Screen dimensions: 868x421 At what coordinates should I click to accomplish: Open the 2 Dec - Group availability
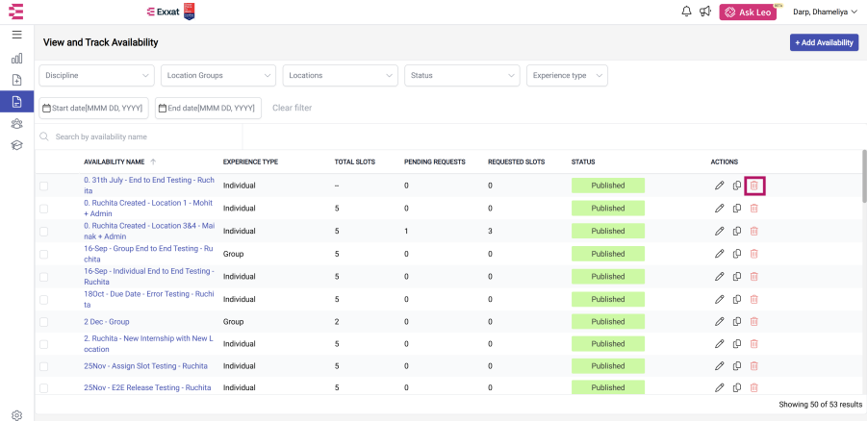tap(107, 321)
